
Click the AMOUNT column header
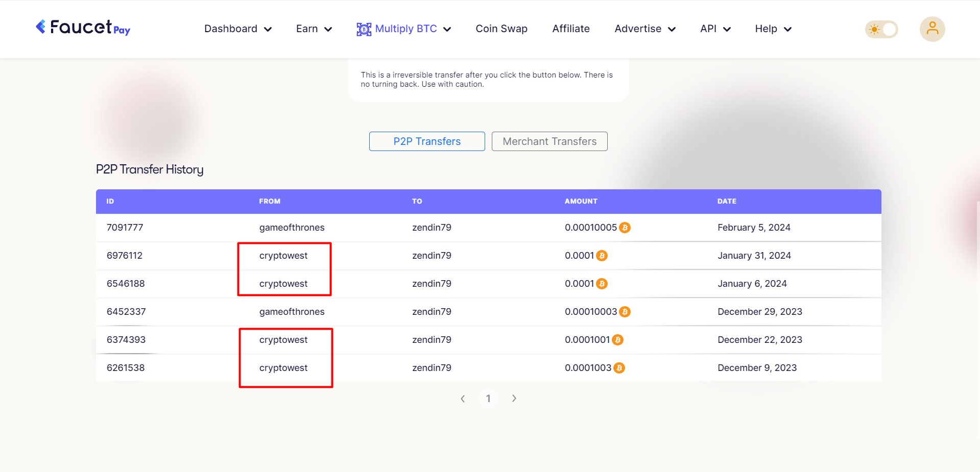click(x=581, y=201)
